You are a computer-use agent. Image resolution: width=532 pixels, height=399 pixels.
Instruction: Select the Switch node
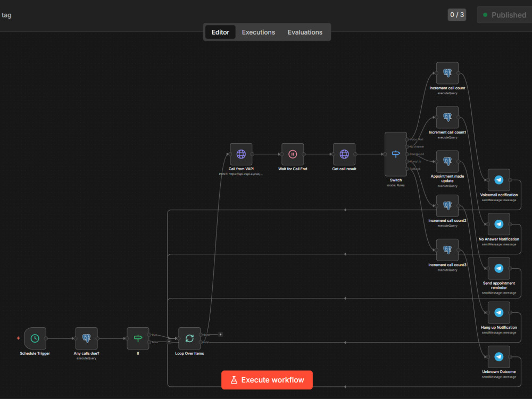click(396, 154)
